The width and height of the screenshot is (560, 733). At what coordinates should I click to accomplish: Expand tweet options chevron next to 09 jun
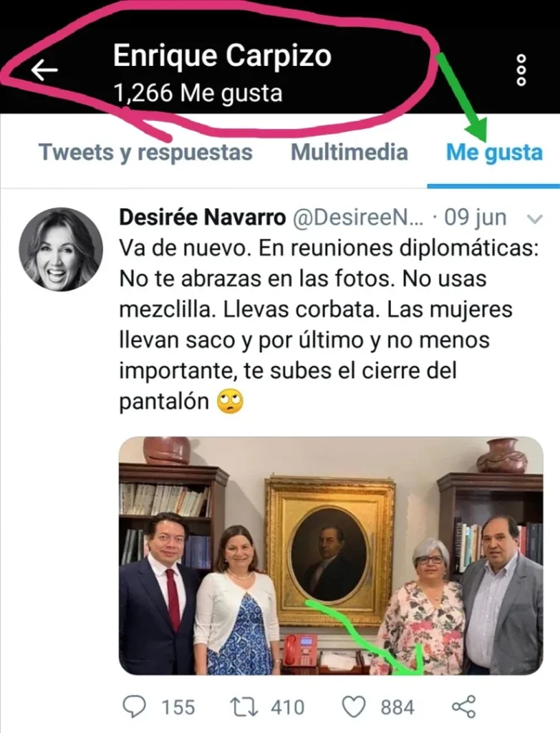click(534, 218)
